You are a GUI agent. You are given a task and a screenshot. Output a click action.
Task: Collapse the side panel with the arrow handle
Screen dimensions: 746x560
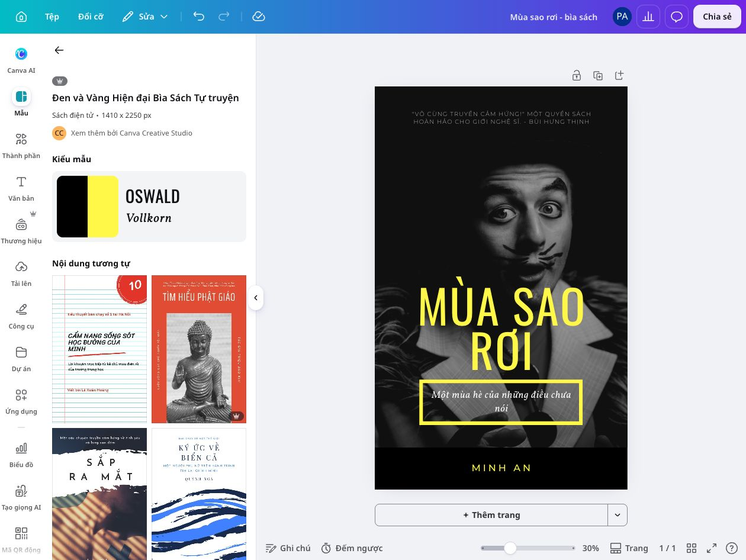[x=256, y=298]
